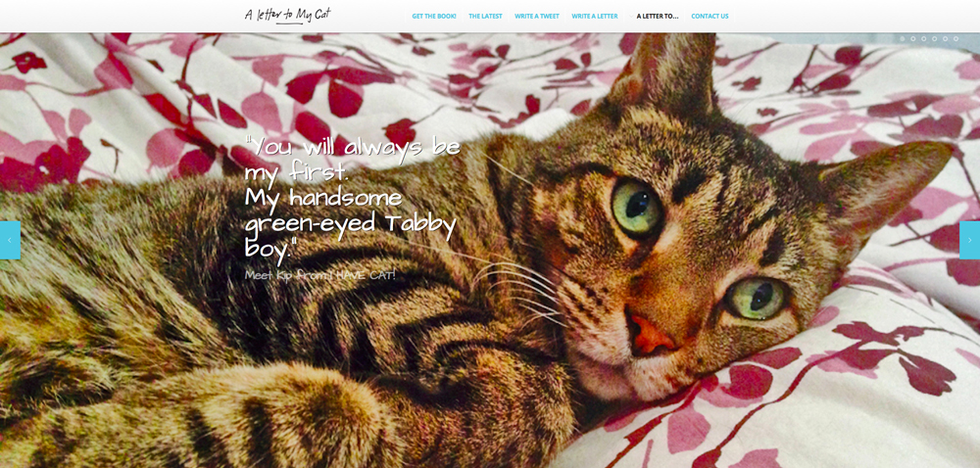Jump to the fifth slide dot
The width and height of the screenshot is (980, 468).
(945, 39)
